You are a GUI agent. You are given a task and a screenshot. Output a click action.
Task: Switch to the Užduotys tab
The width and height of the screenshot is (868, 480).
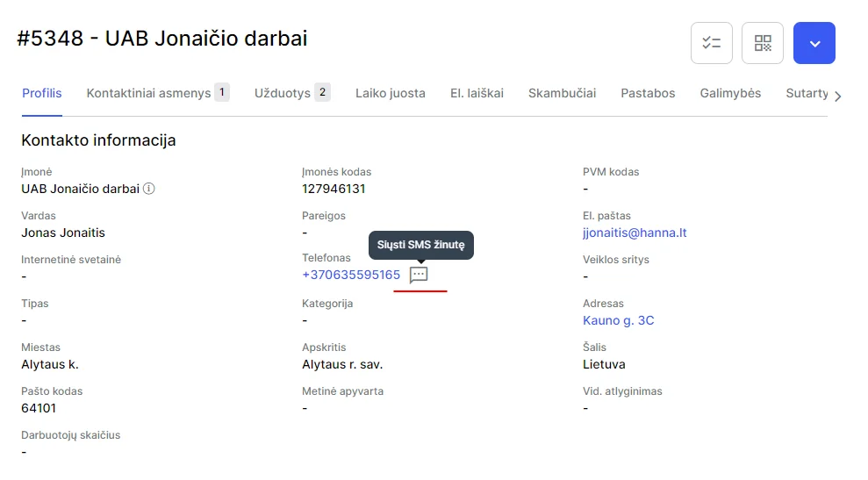(x=292, y=93)
